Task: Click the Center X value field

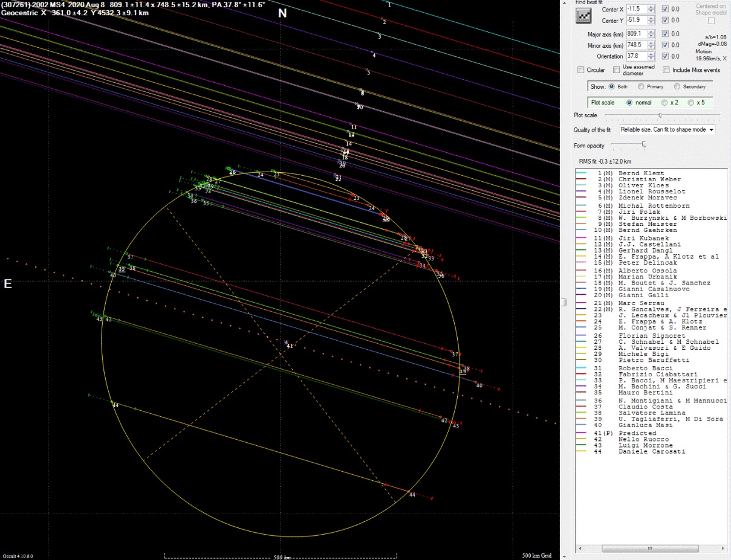Action: click(636, 9)
